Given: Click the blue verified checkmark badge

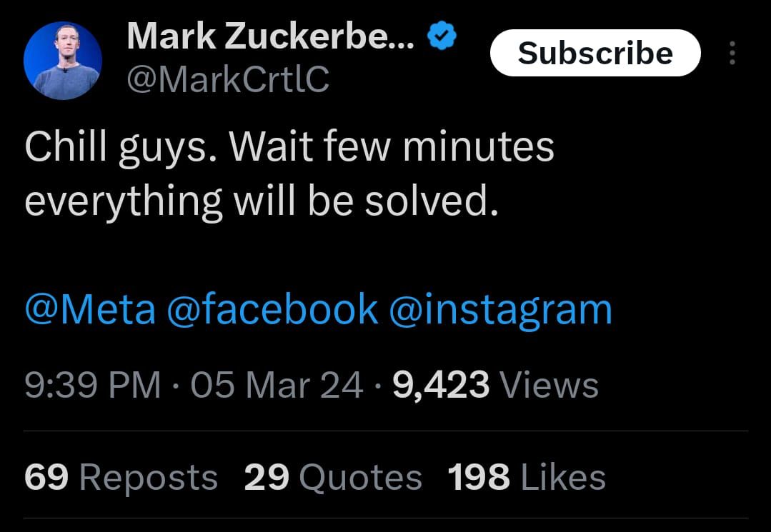Looking at the screenshot, I should coord(441,37).
